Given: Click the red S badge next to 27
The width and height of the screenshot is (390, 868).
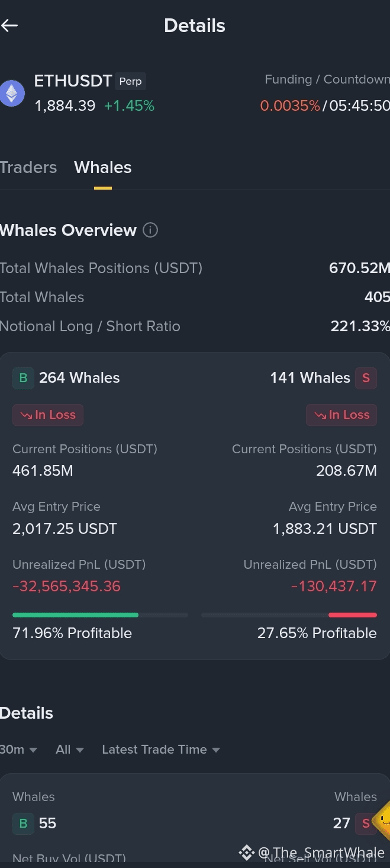Looking at the screenshot, I should coord(366,823).
